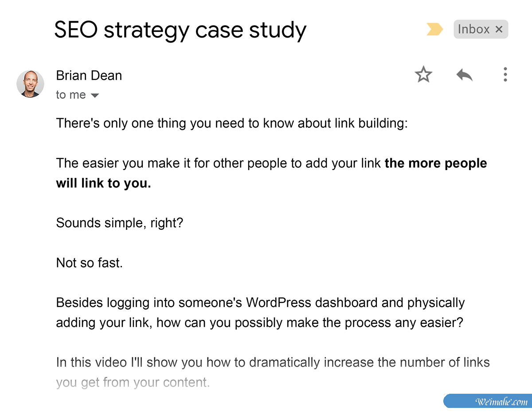Open Brian Dean's profile photo

click(30, 84)
